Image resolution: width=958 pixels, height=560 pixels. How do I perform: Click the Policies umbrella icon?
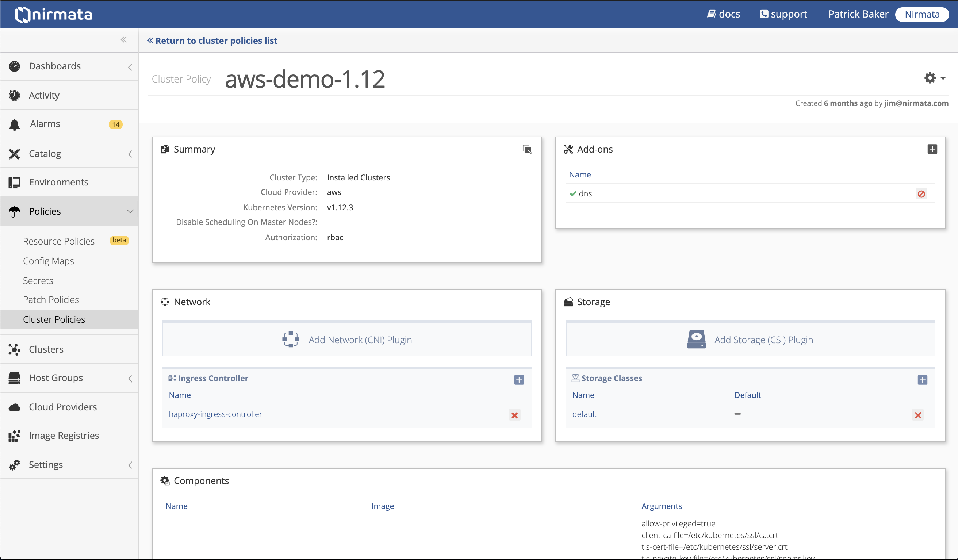15,211
